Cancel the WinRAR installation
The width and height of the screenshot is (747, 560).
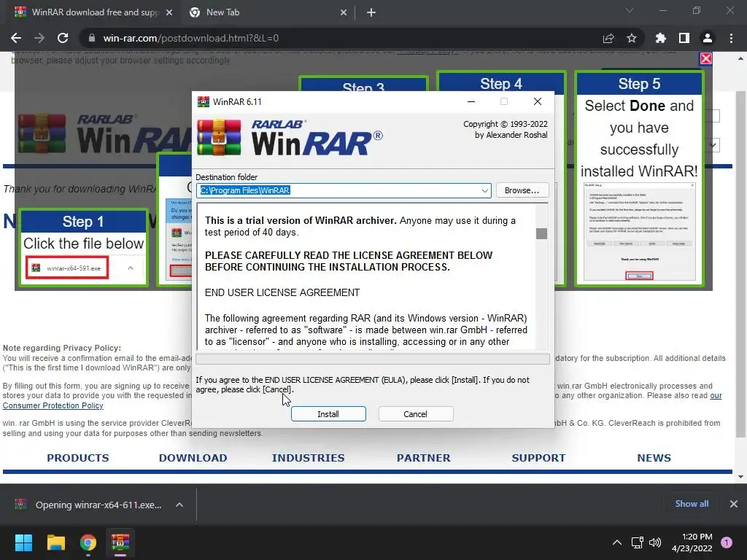pos(415,414)
